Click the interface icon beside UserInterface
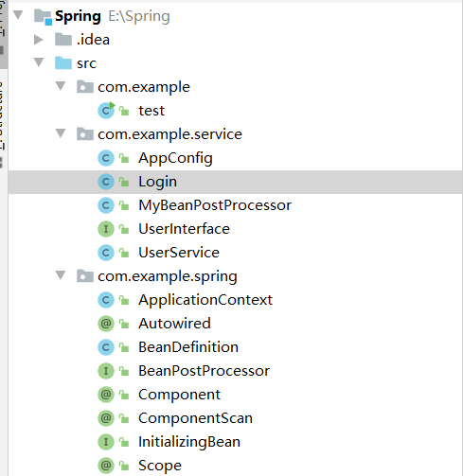The width and height of the screenshot is (463, 476). 106,229
